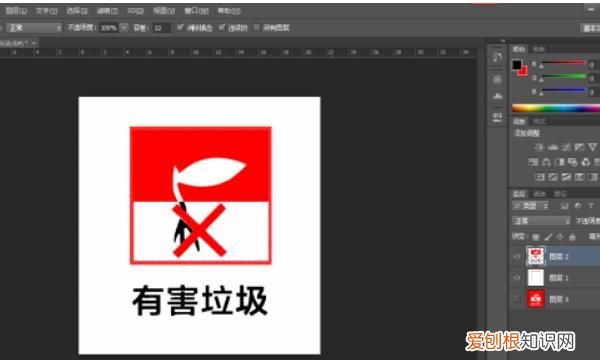
Task: Add an Exposure adjustment layer
Action: point(579,147)
